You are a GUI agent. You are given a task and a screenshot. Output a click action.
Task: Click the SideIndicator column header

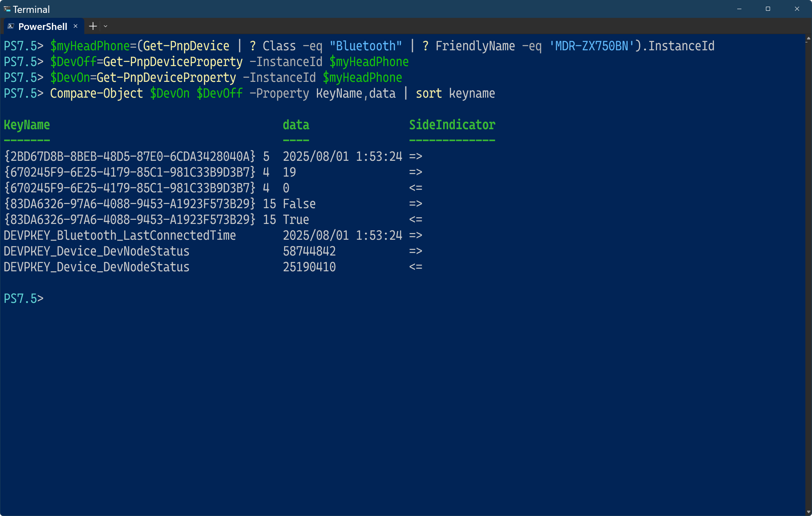click(452, 125)
